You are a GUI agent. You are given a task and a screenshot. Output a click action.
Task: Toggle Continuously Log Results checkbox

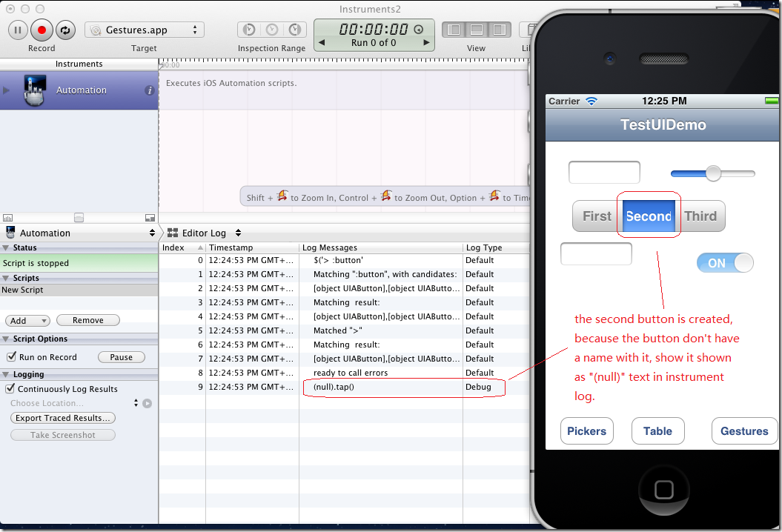pyautogui.click(x=10, y=388)
